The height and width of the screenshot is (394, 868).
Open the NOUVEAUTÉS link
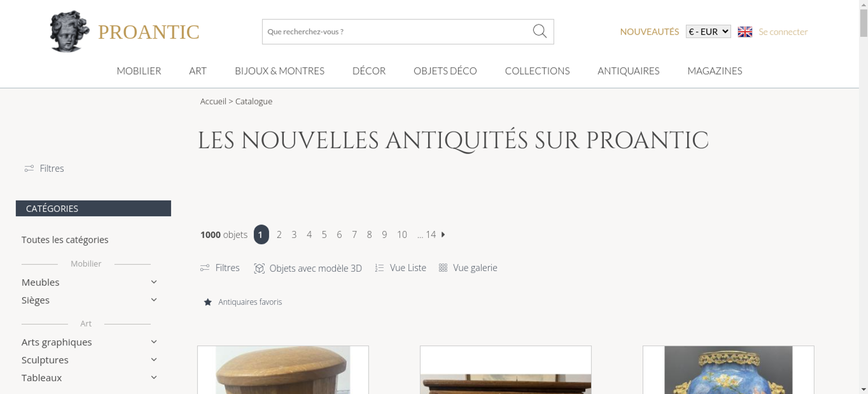[x=649, y=32]
